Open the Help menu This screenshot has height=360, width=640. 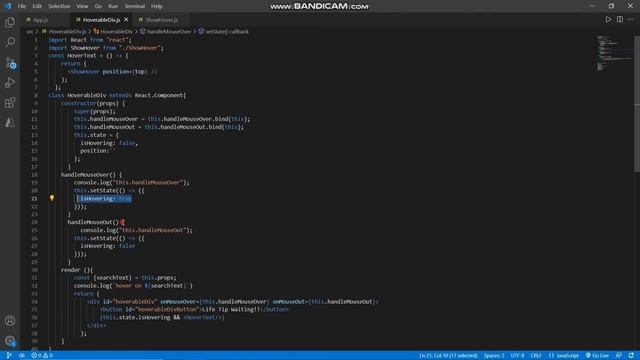157,6
